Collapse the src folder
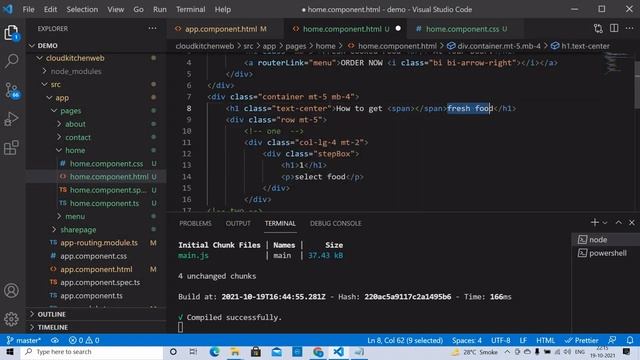Image resolution: width=640 pixels, height=360 pixels. point(96,84)
